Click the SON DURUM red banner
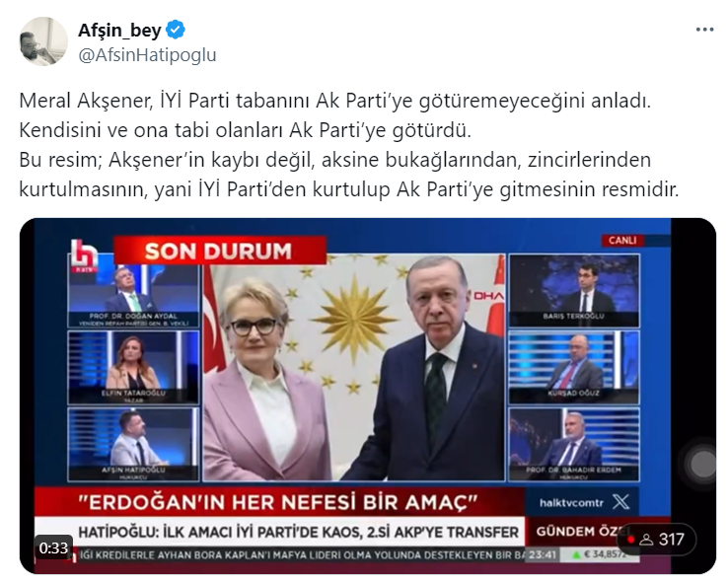The height and width of the screenshot is (583, 728). click(x=220, y=251)
